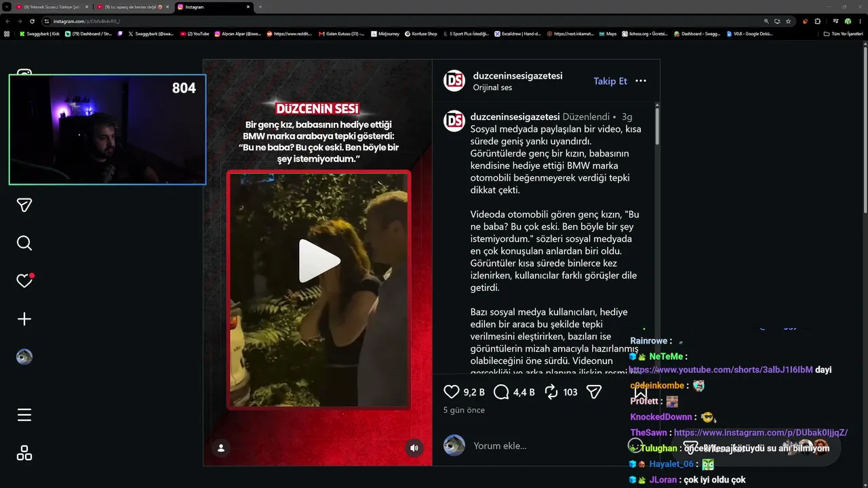Viewport: 868px width, 488px height.
Task: Open the duzceninsesigazetesi avatar in the post header
Action: click(454, 81)
